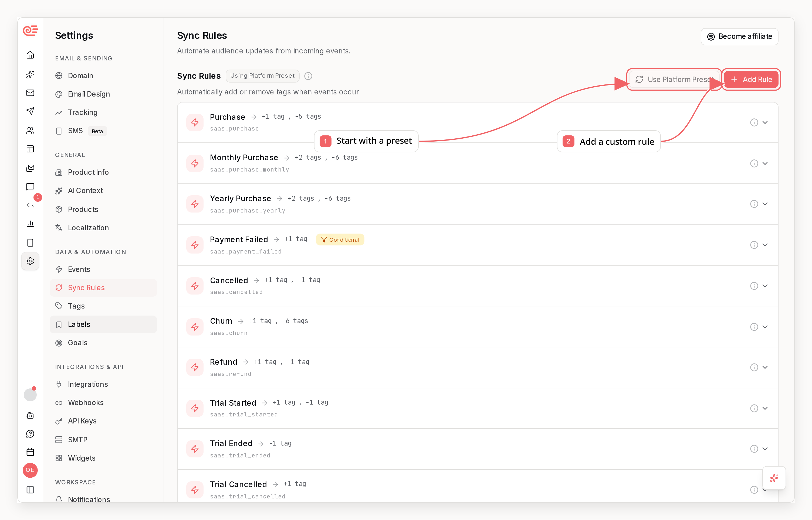
Task: Open Widgets settings
Action: [103, 458]
